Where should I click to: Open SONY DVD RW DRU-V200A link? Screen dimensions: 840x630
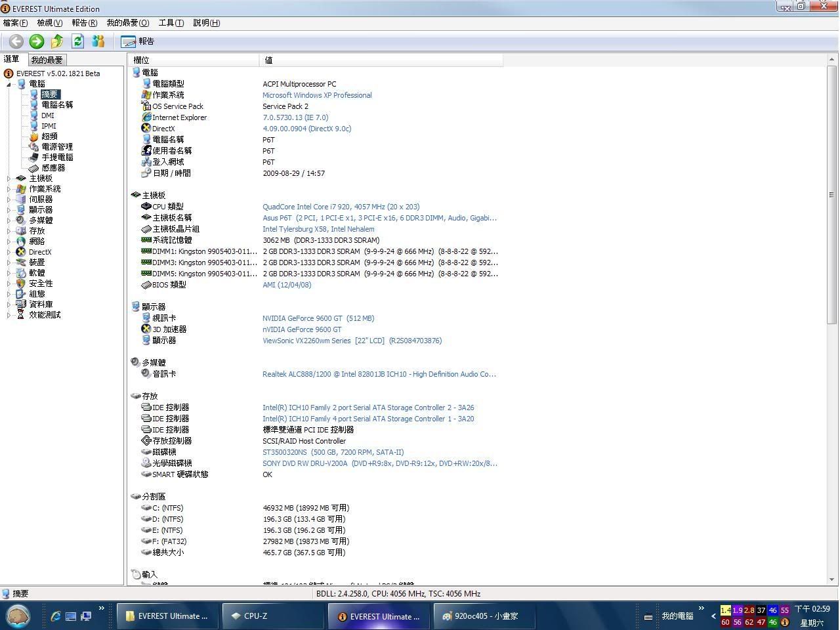380,463
